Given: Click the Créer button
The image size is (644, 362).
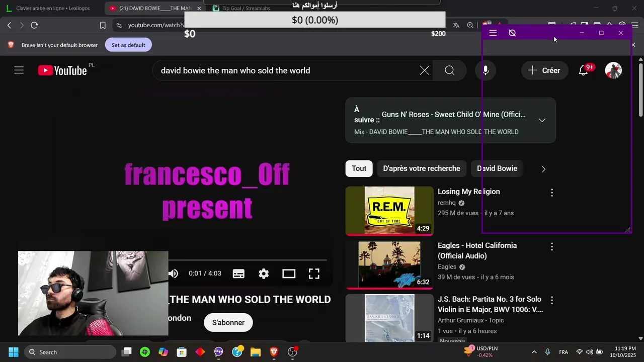Looking at the screenshot, I should pyautogui.click(x=544, y=70).
